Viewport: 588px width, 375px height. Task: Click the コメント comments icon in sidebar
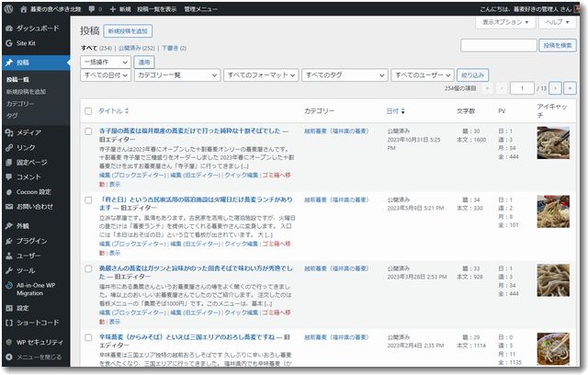9,176
